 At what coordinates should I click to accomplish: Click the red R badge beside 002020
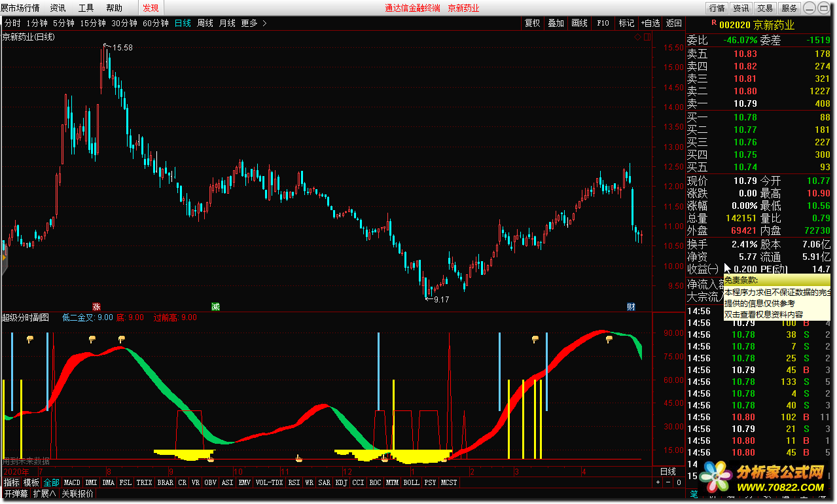point(713,23)
